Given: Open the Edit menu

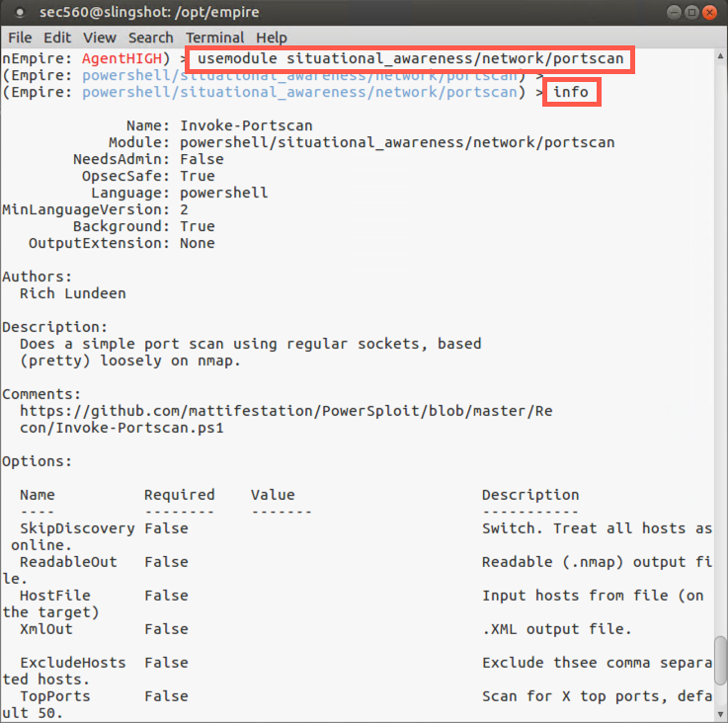Looking at the screenshot, I should coord(57,38).
